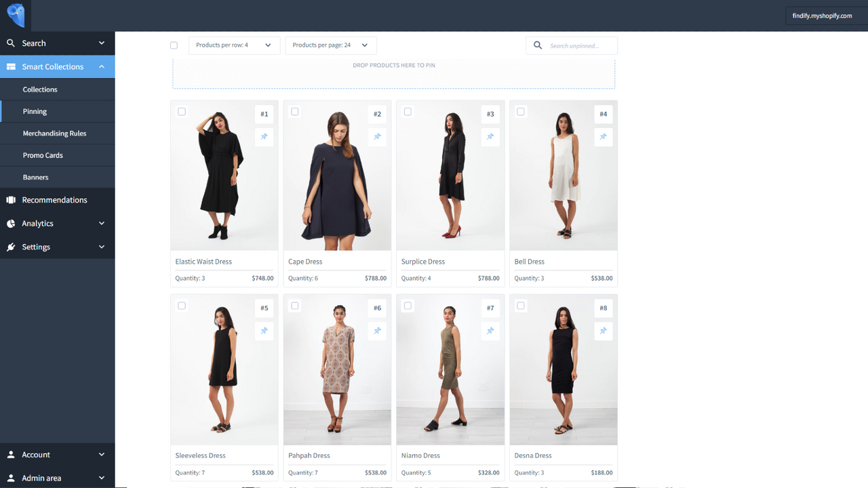This screenshot has height=488, width=868.
Task: Check the Sleeveless Dress product checkbox
Action: click(181, 306)
